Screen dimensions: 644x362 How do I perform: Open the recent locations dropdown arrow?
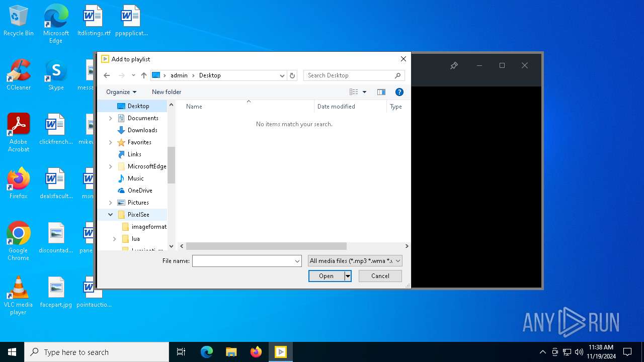tap(133, 75)
